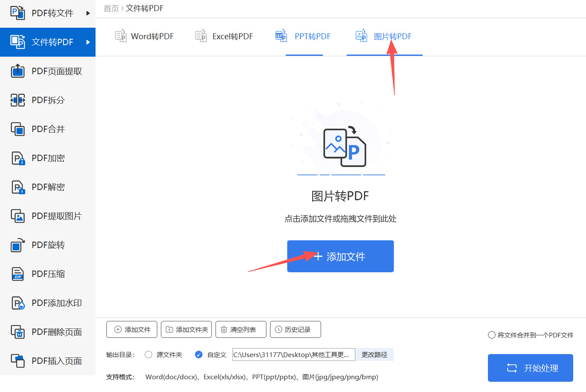Enable the 自定义 output directory option
This screenshot has height=392, width=586.
199,354
